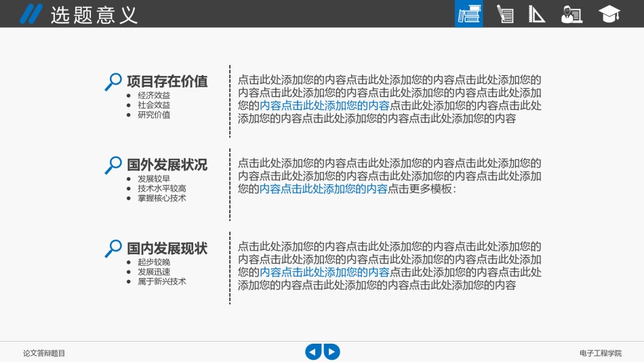This screenshot has width=644, height=362.
Task: Select heading 国外发展状况
Action: tap(167, 165)
